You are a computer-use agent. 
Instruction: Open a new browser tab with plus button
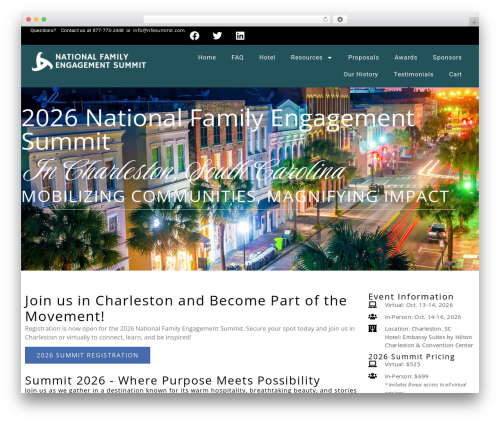[474, 22]
